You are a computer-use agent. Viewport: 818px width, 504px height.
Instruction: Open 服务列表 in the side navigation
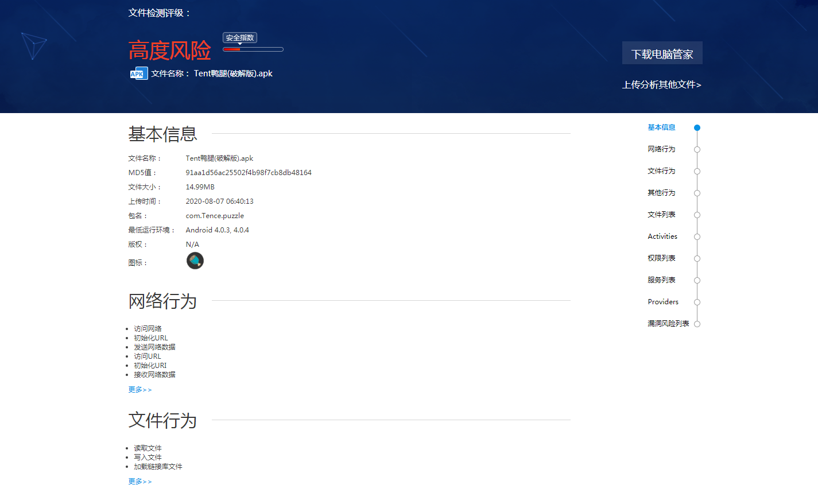coord(661,280)
